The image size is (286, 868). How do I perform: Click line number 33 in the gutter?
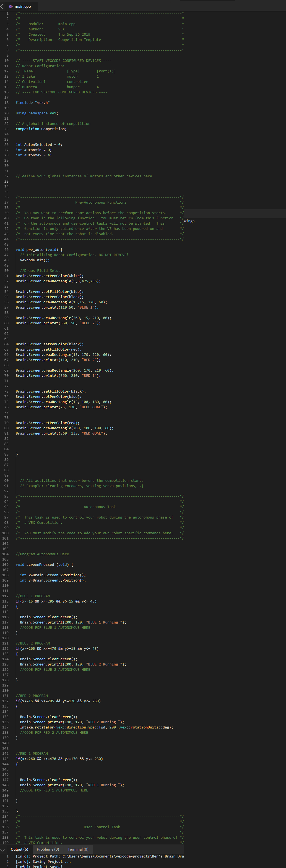6,182
